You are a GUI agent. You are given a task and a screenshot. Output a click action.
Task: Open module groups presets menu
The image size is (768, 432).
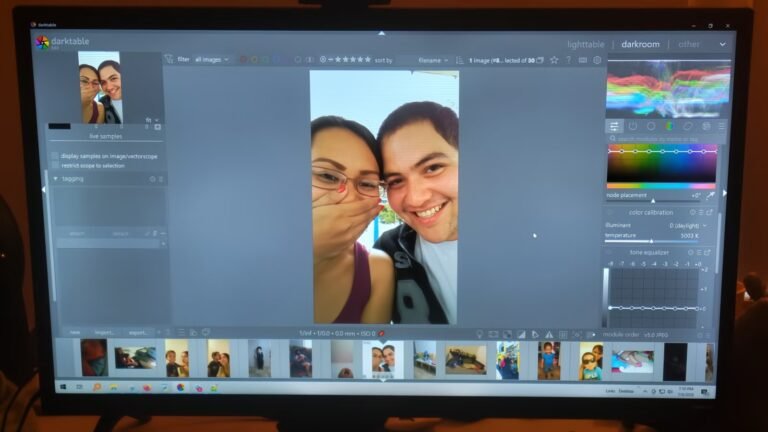[x=722, y=126]
